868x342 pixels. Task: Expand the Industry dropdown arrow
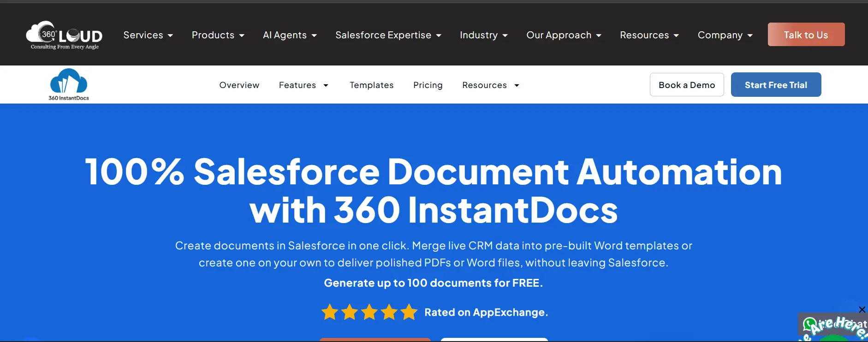pyautogui.click(x=505, y=35)
